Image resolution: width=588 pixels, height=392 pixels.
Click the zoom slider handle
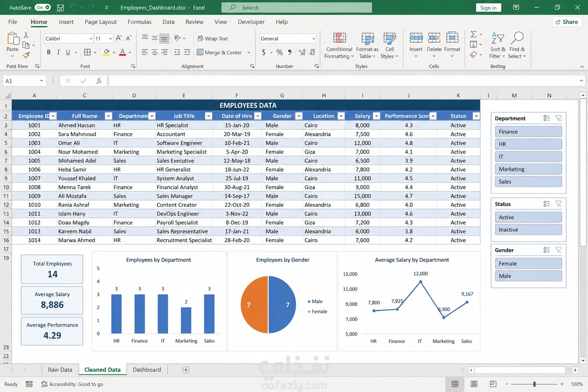[x=534, y=384]
